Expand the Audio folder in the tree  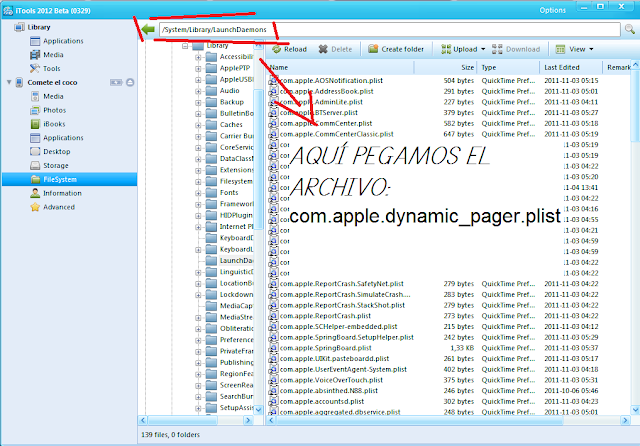pos(199,91)
